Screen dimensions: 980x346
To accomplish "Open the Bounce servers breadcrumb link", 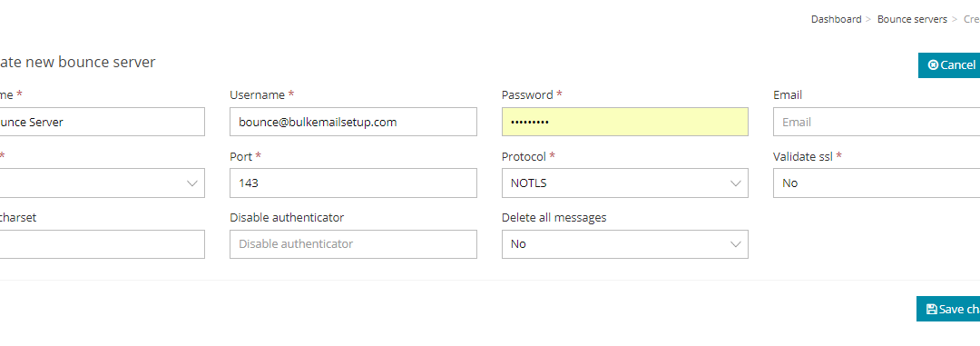I will (912, 19).
